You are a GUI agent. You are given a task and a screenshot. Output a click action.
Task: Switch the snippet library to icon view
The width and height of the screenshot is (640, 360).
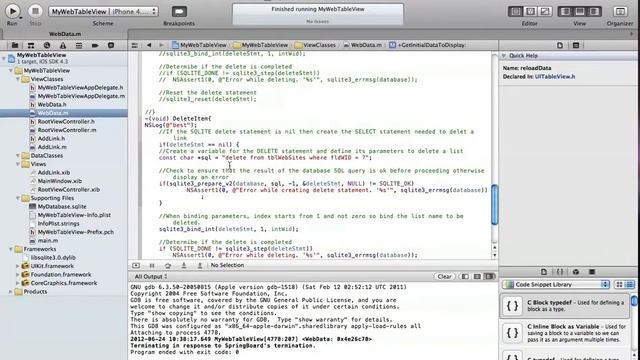pos(620,284)
